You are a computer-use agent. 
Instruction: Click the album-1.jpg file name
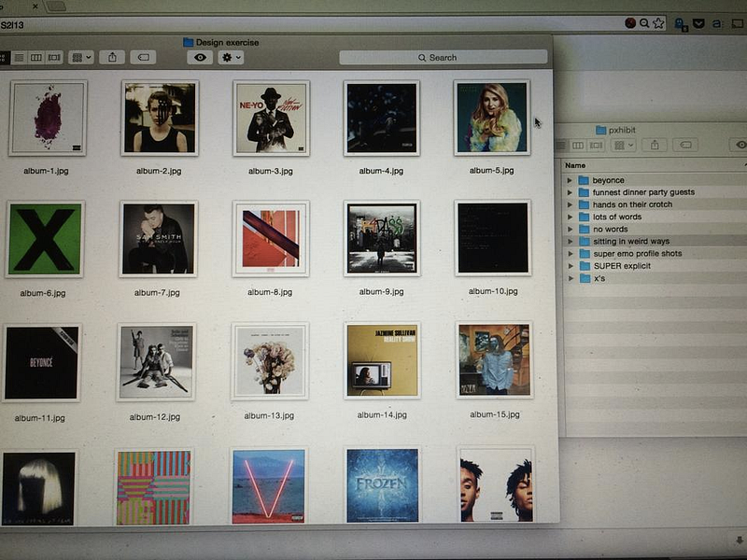(x=46, y=171)
